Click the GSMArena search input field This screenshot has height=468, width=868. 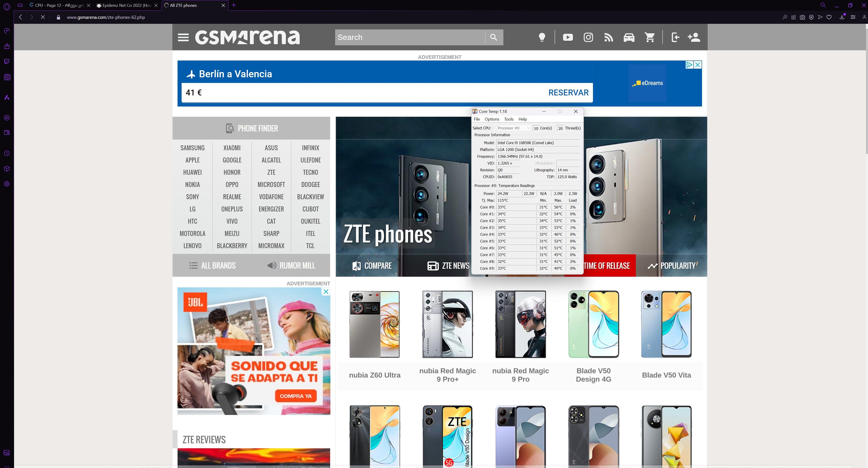tap(410, 37)
